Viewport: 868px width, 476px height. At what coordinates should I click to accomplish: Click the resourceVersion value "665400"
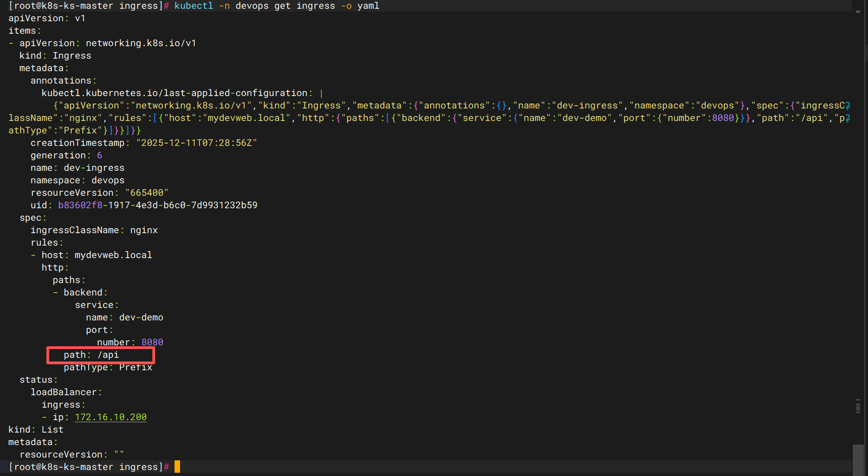[146, 193]
